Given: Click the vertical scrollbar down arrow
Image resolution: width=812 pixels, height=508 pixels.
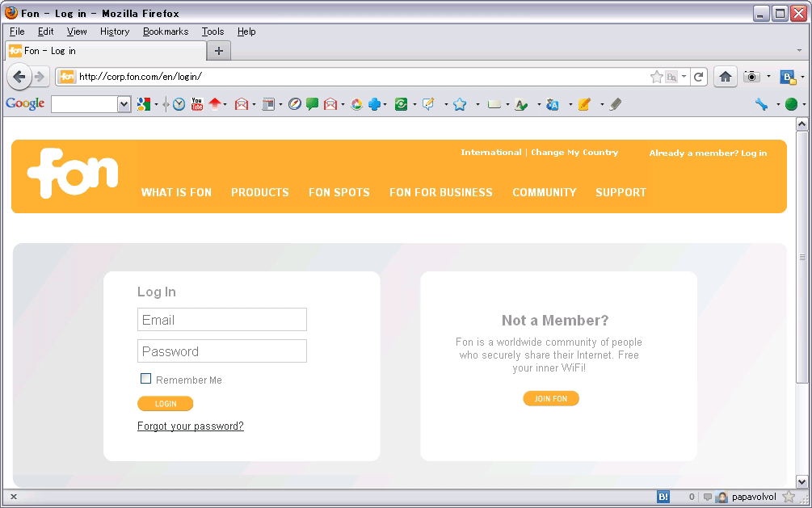Looking at the screenshot, I should [x=801, y=481].
